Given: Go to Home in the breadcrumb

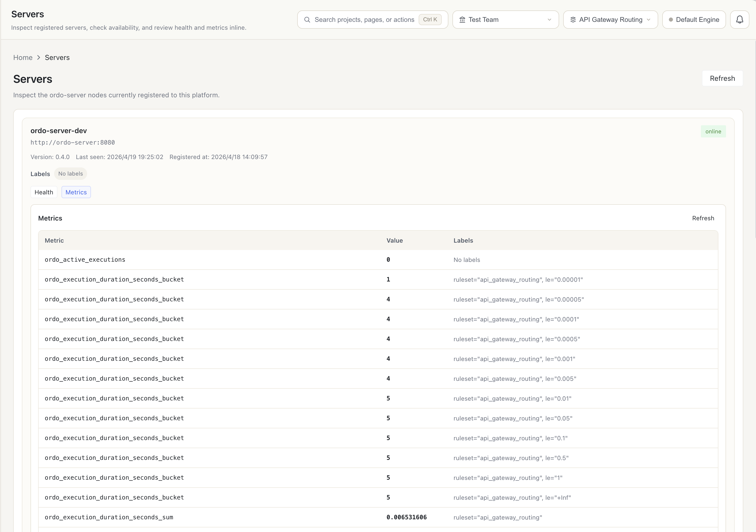Looking at the screenshot, I should [23, 58].
